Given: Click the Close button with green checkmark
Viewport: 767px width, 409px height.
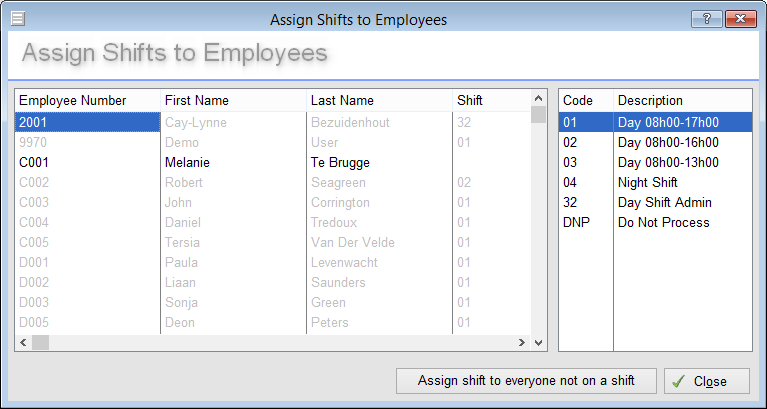Looking at the screenshot, I should click(708, 381).
